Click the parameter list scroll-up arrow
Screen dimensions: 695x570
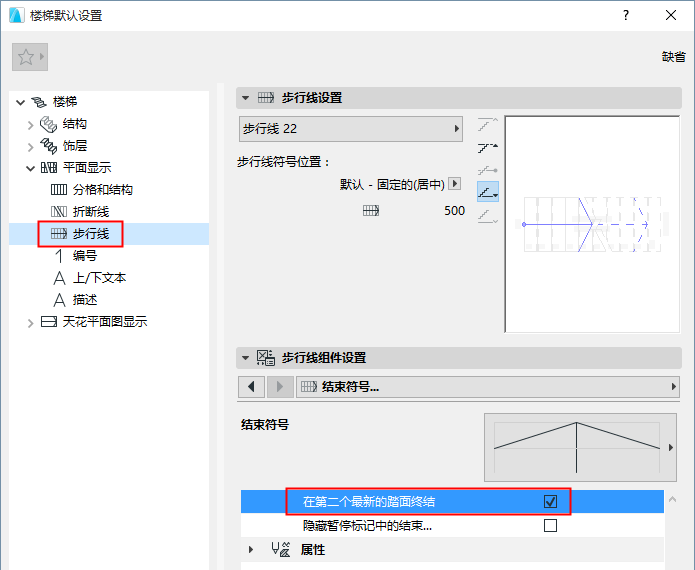click(x=672, y=500)
